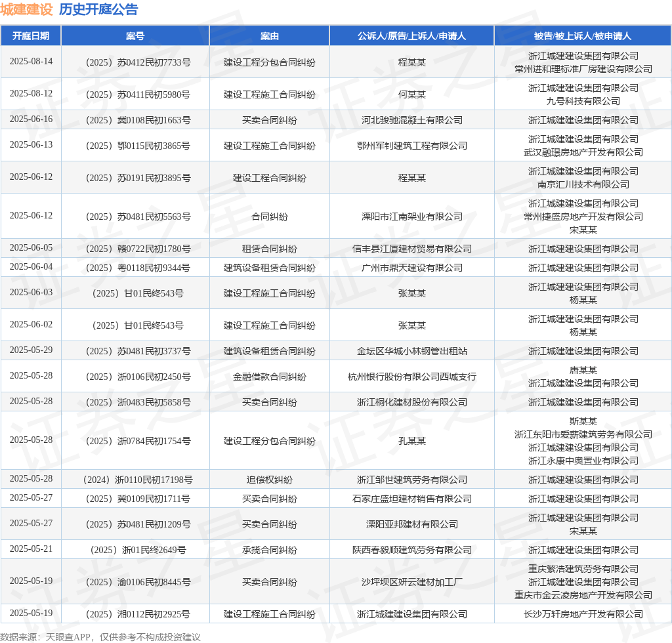This screenshot has height=643, width=672.
Task: Click plaintiff 鄂州军钊建筑工程有限公司
Action: tap(412, 146)
